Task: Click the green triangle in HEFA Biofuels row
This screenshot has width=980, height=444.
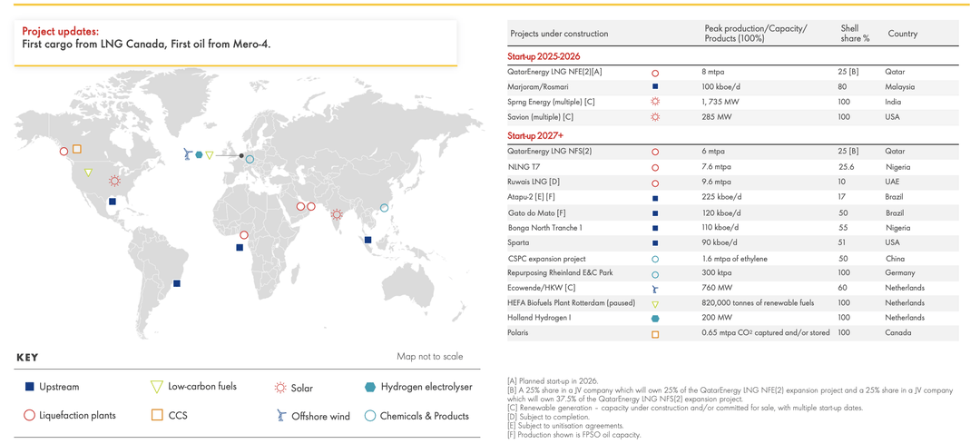Action: [655, 304]
